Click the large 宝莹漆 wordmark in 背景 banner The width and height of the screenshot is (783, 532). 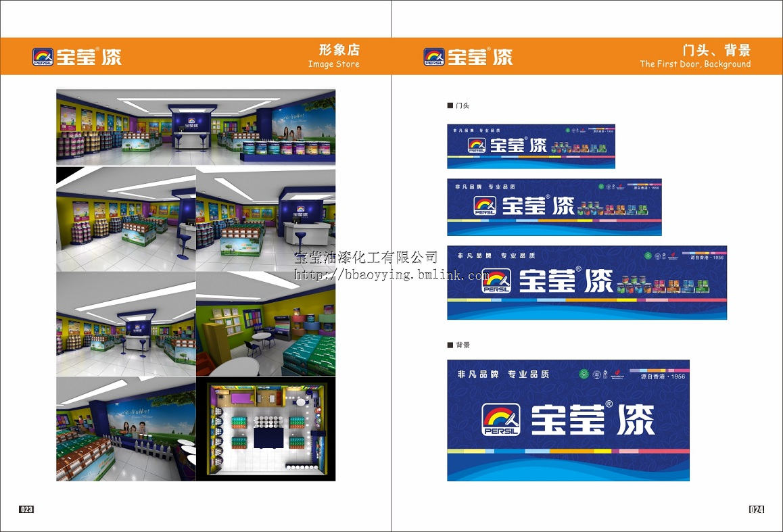coord(593,419)
